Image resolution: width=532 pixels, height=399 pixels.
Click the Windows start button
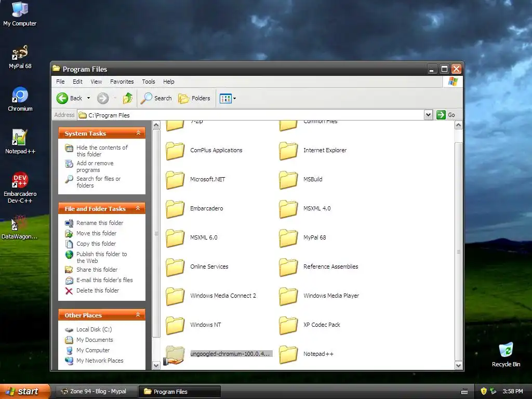[24, 391]
